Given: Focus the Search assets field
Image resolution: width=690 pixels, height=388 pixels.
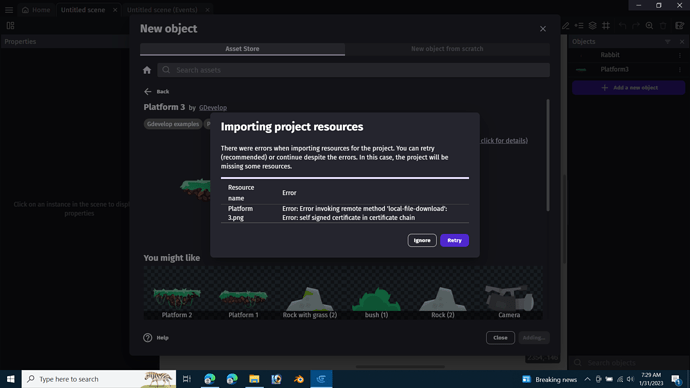Looking at the screenshot, I should [354, 70].
